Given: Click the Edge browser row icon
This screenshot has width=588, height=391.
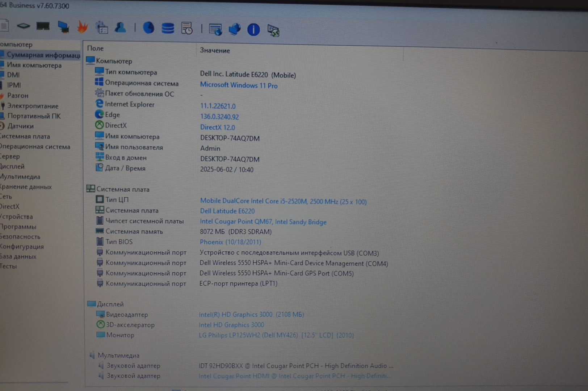Looking at the screenshot, I should pyautogui.click(x=99, y=114).
